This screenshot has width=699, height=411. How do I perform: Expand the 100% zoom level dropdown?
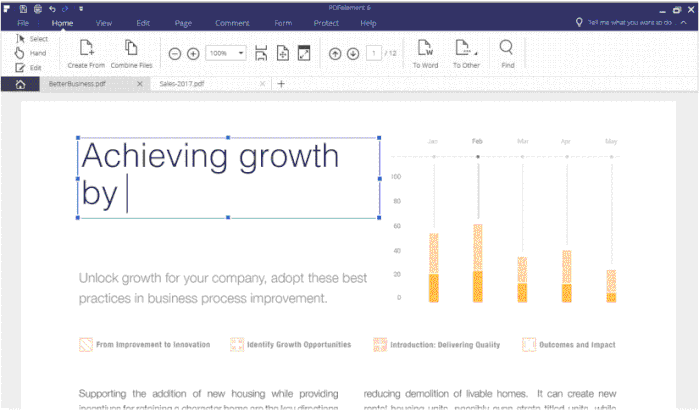tap(240, 53)
